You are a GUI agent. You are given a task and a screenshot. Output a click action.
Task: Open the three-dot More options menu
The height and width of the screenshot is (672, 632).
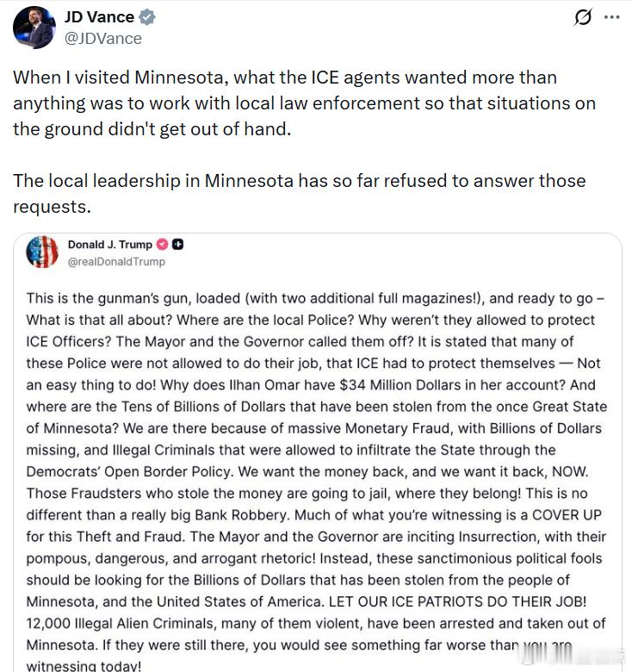612,18
